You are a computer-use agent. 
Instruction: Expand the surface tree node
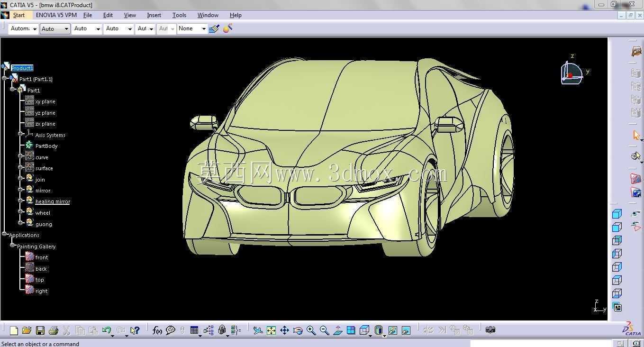point(20,167)
